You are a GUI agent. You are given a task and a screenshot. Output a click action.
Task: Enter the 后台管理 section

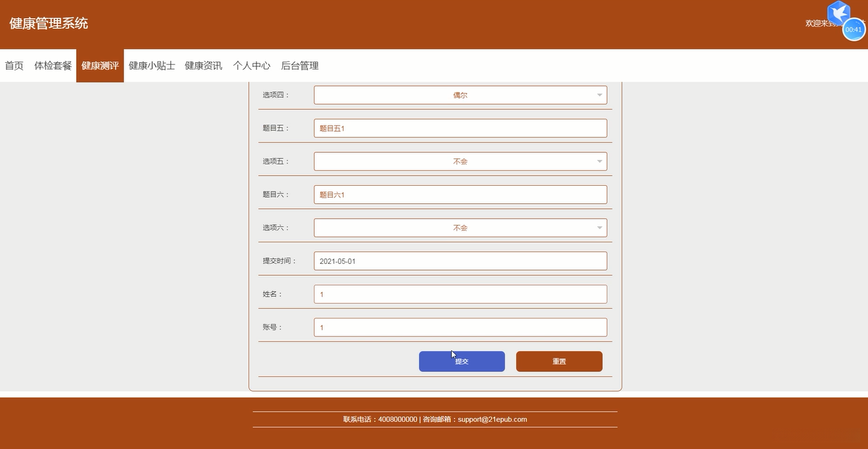pyautogui.click(x=299, y=65)
